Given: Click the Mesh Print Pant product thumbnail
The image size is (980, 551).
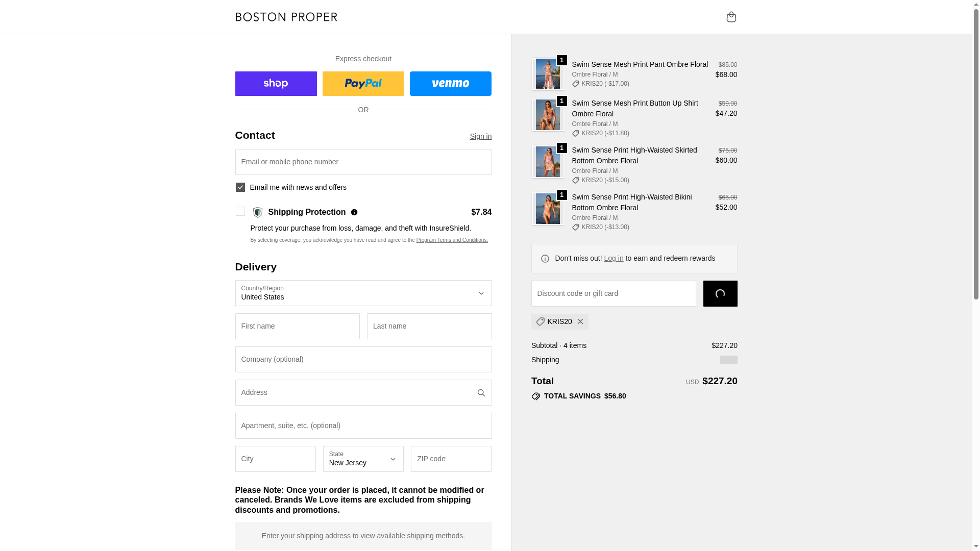Looking at the screenshot, I should pyautogui.click(x=548, y=74).
